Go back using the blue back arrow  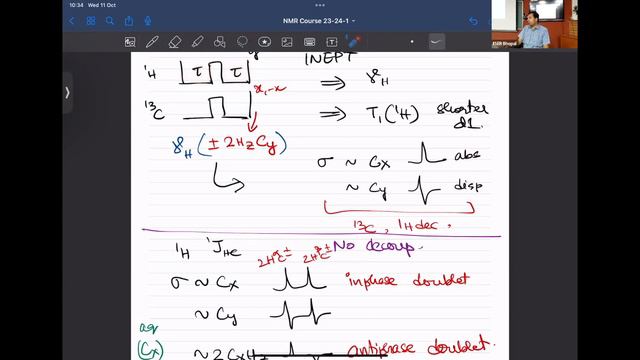click(71, 21)
